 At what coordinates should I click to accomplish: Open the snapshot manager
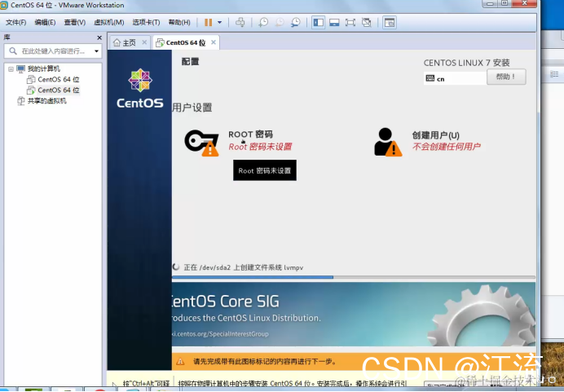[296, 22]
